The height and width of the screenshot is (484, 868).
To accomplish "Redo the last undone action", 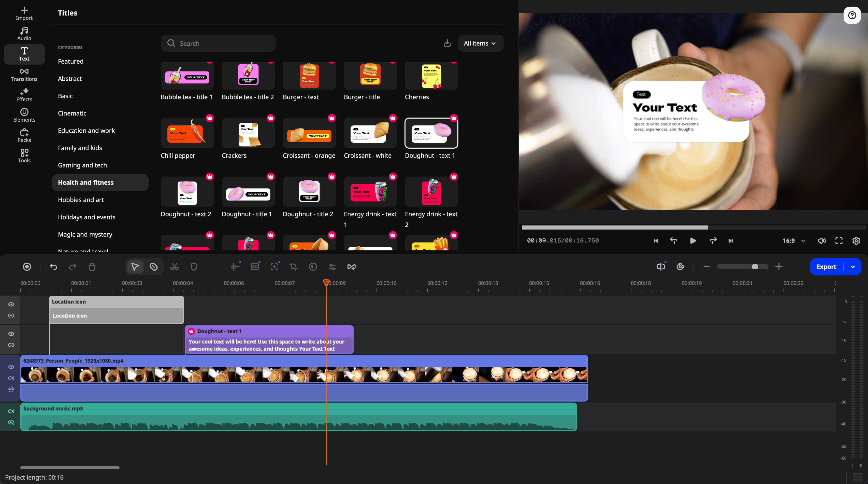I will [73, 267].
